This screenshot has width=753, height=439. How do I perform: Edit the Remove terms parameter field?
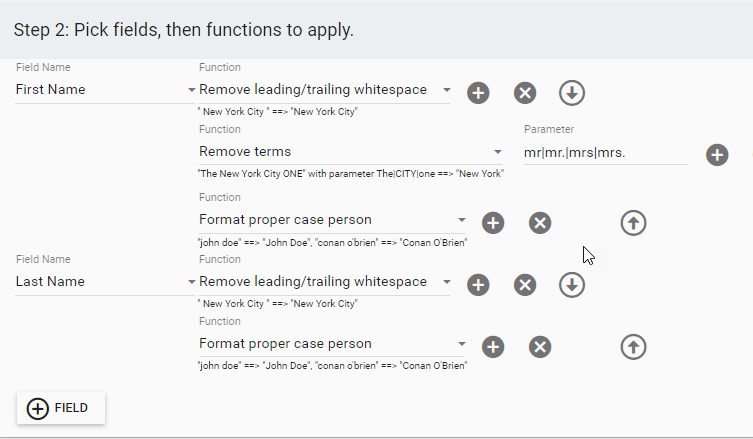(605, 152)
